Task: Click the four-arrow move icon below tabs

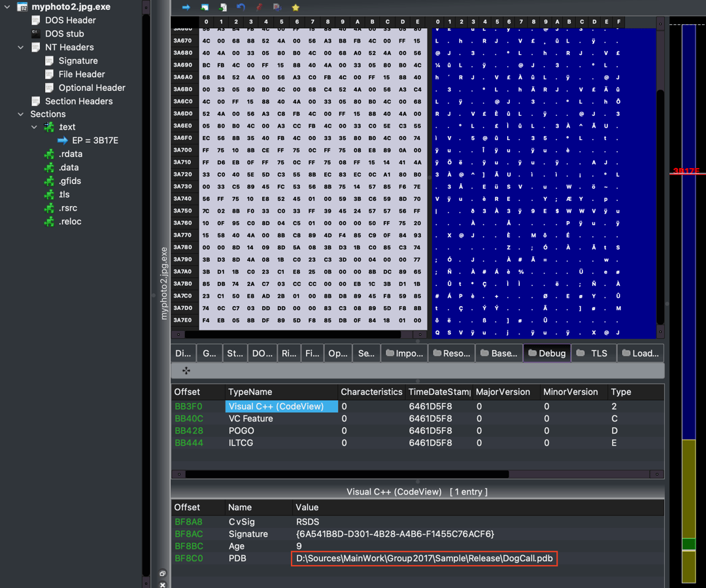Action: 186,371
